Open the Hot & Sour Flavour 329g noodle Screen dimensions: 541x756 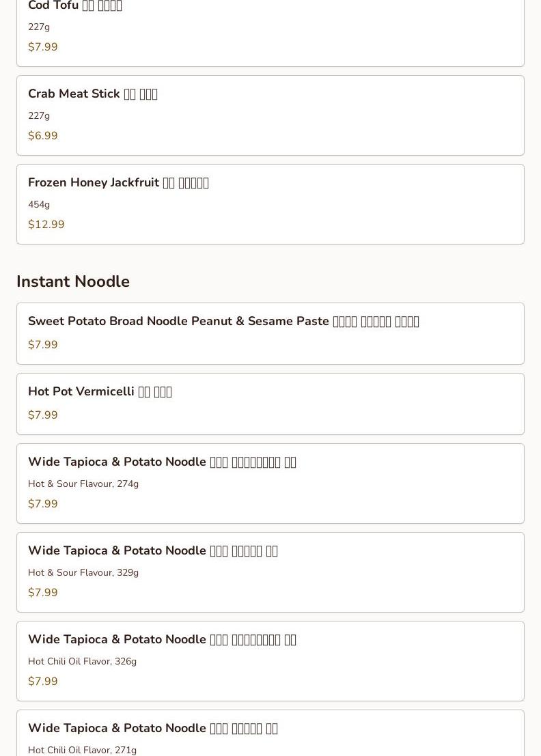[x=270, y=572]
